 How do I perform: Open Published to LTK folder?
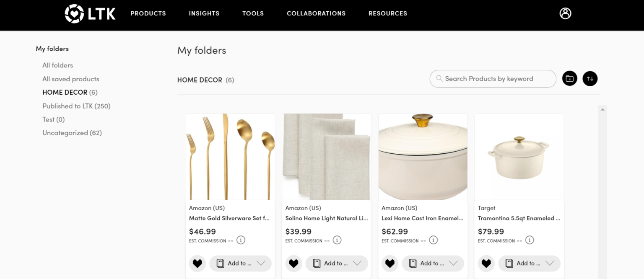pyautogui.click(x=76, y=106)
